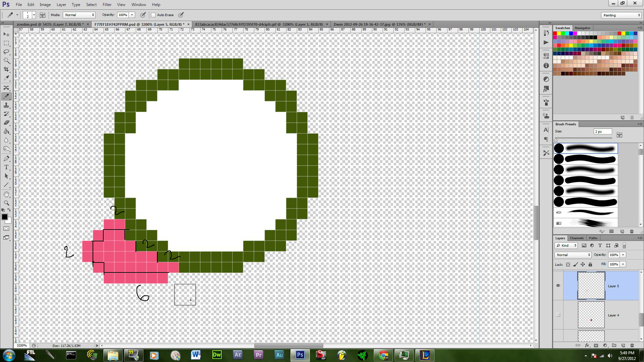Create a new group folder in Layers panel
The height and width of the screenshot is (362, 644).
pyautogui.click(x=614, y=345)
